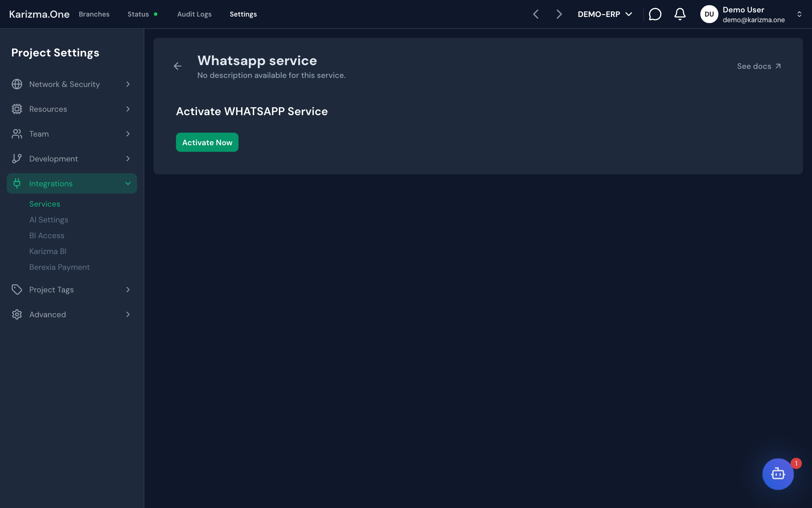
Task: Click the red notification badge on bot
Action: 796,463
